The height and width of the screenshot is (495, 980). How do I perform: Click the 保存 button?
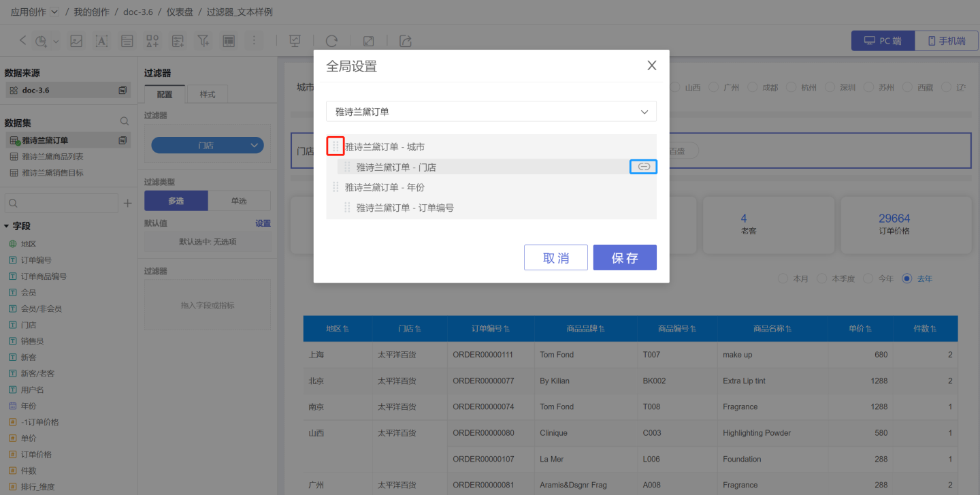(x=624, y=258)
